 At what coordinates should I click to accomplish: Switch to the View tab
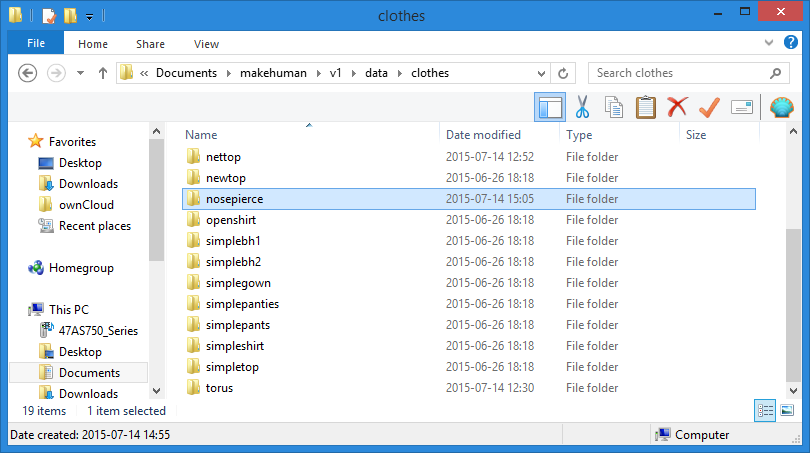(206, 44)
